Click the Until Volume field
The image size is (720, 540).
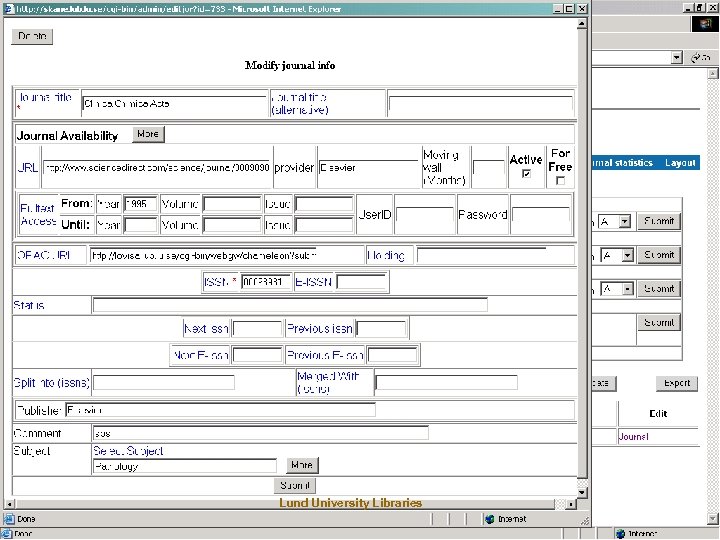click(232, 225)
